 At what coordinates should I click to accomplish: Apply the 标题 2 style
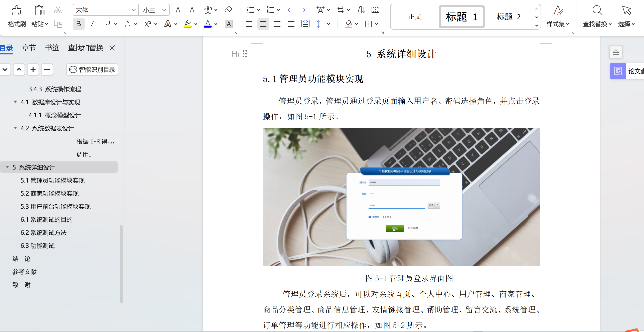click(509, 17)
